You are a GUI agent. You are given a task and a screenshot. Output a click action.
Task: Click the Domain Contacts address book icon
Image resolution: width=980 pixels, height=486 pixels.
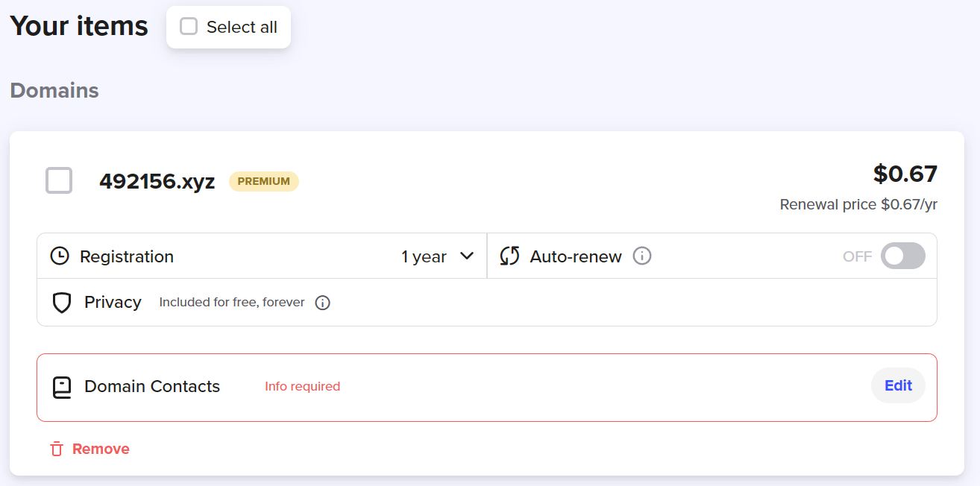[x=62, y=387]
